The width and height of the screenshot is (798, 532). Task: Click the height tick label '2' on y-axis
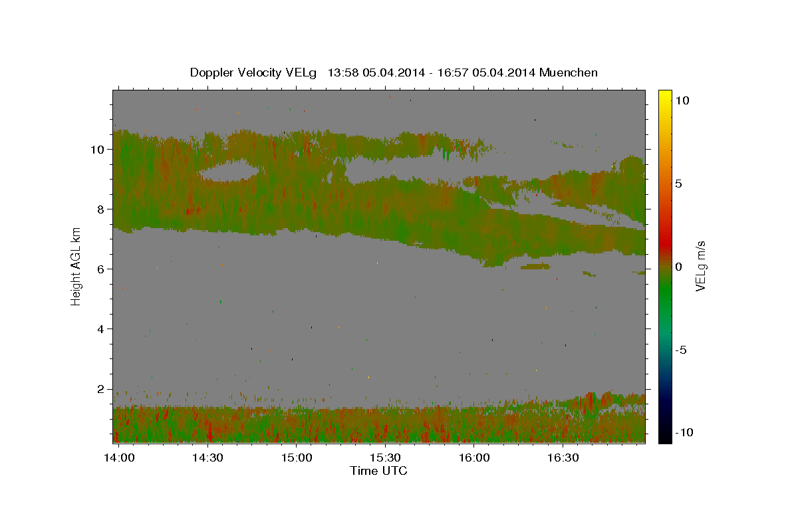(101, 389)
